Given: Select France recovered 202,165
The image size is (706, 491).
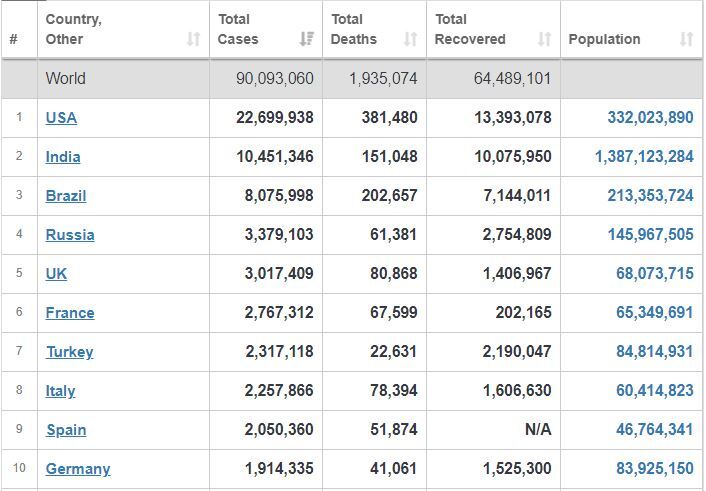Looking at the screenshot, I should [x=524, y=313].
